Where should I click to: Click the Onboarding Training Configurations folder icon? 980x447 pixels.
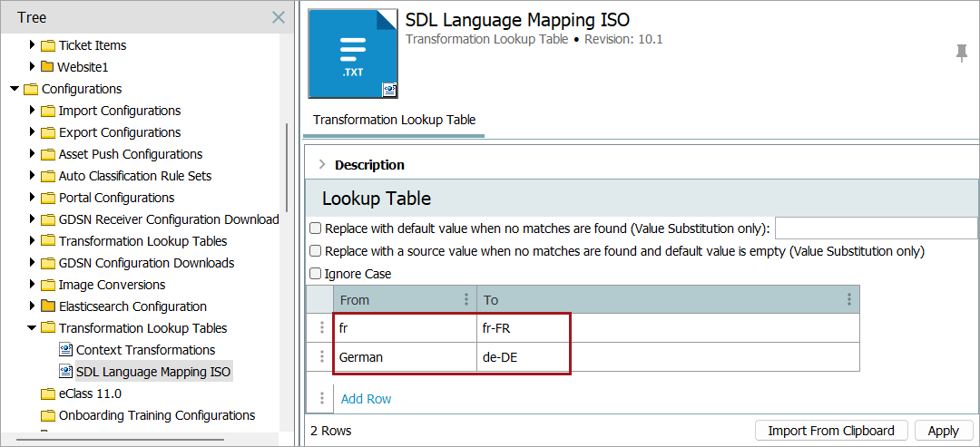point(48,415)
